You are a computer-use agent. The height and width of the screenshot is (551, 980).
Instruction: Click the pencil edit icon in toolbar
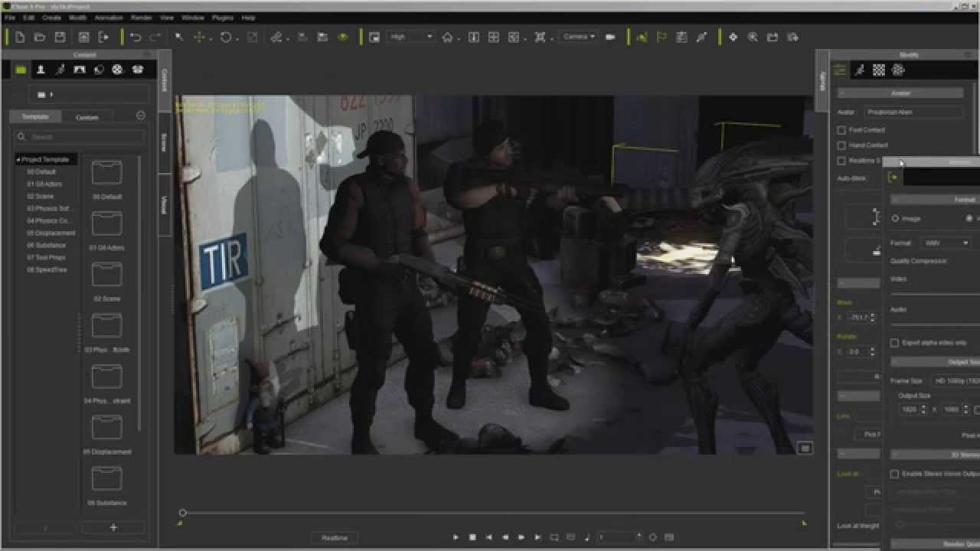point(701,37)
